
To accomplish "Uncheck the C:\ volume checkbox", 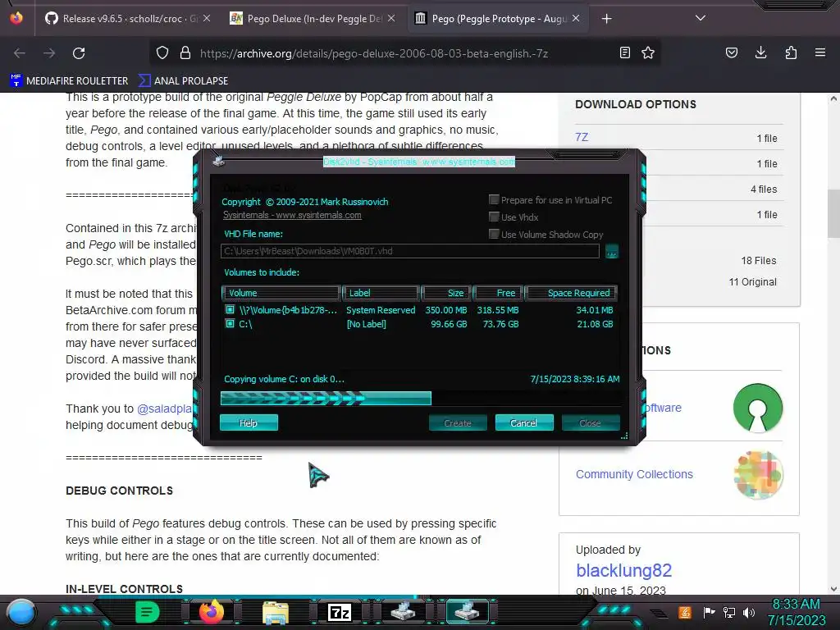I will 230,323.
